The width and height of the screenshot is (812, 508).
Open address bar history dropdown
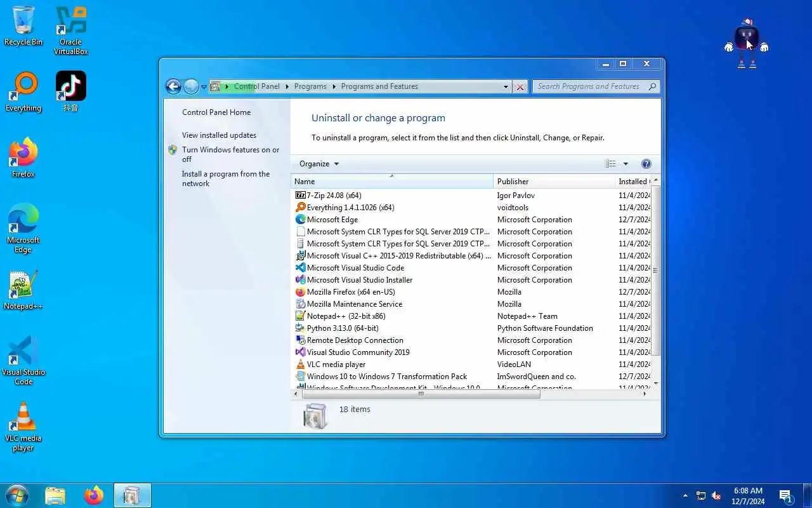click(506, 86)
